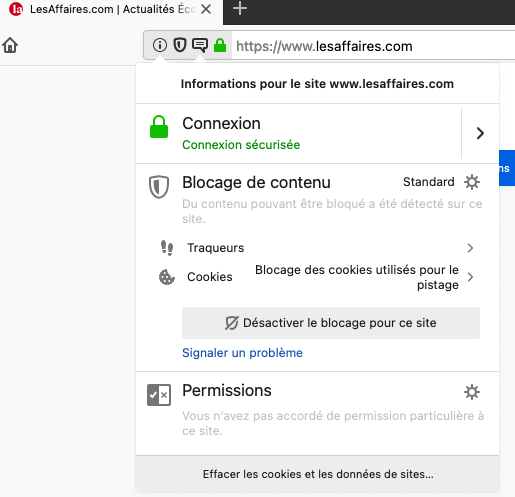Image resolution: width=515 pixels, height=497 pixels.
Task: Click the Traqueurs footprints icon
Action: (x=167, y=248)
